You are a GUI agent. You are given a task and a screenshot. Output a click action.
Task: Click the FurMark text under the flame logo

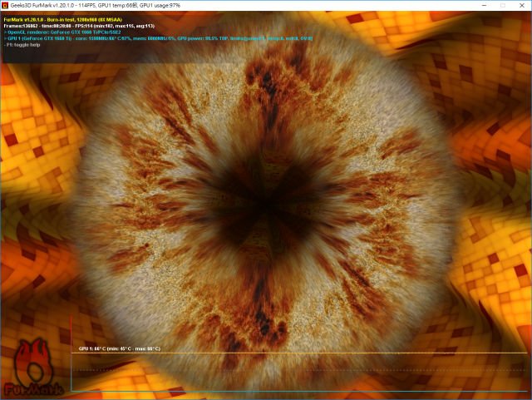click(x=33, y=390)
